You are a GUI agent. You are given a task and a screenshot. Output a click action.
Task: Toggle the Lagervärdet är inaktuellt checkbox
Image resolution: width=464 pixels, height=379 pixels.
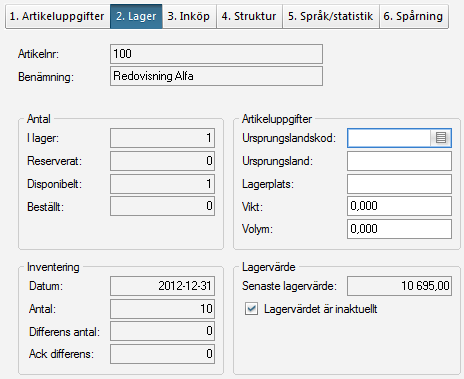click(x=251, y=309)
